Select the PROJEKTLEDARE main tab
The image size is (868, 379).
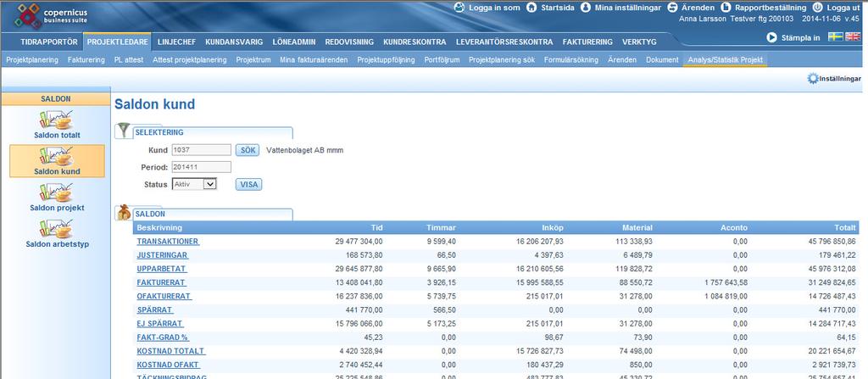(x=117, y=42)
